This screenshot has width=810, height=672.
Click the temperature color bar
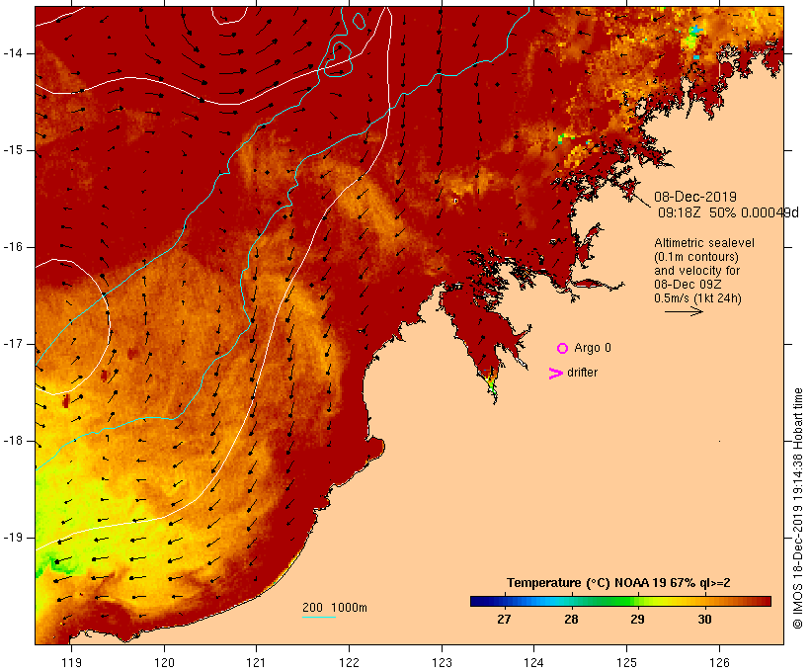620,601
